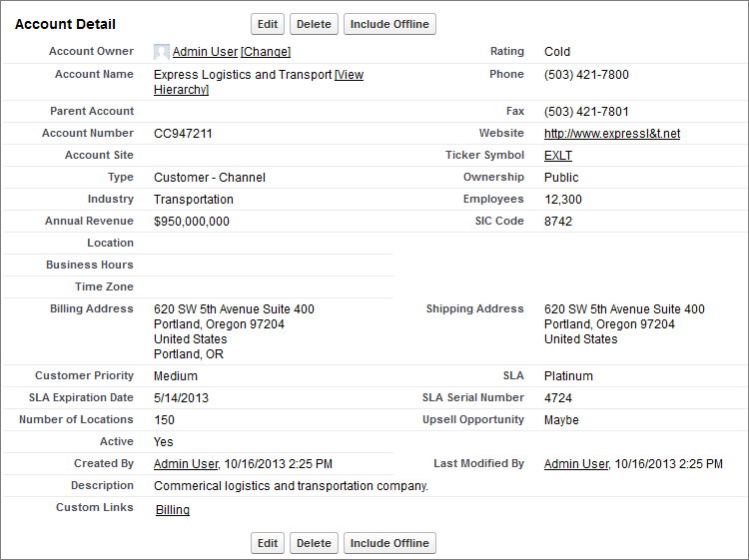
Task: Click the top Delete button
Action: pos(314,24)
